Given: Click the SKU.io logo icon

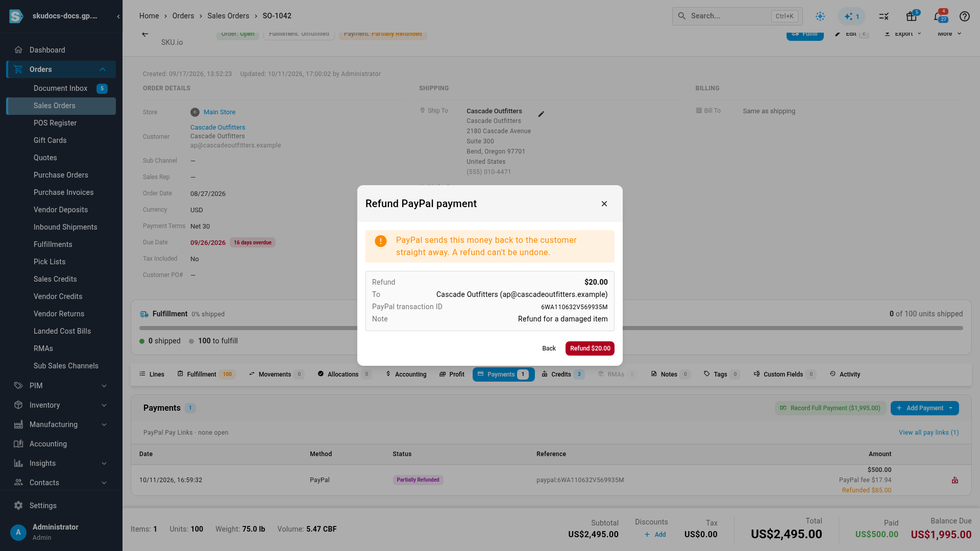Looking at the screenshot, I should click(x=16, y=16).
